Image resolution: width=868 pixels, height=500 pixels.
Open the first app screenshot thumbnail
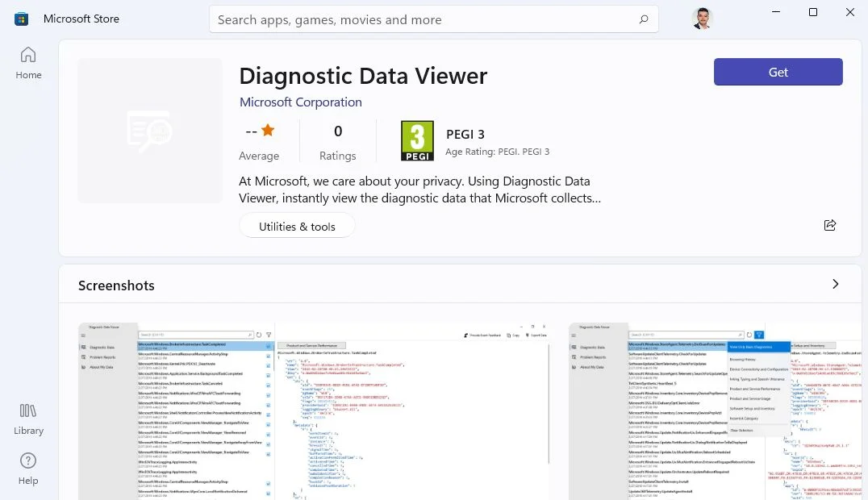tap(315, 410)
